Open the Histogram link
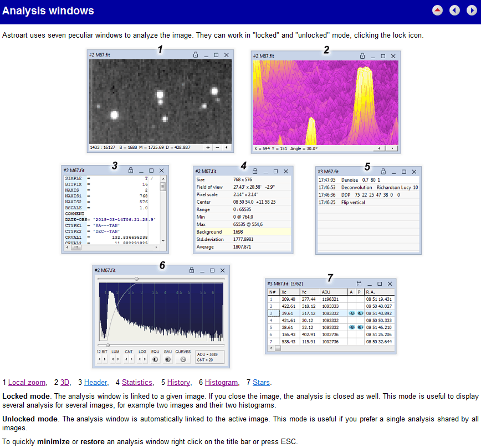 click(x=221, y=383)
